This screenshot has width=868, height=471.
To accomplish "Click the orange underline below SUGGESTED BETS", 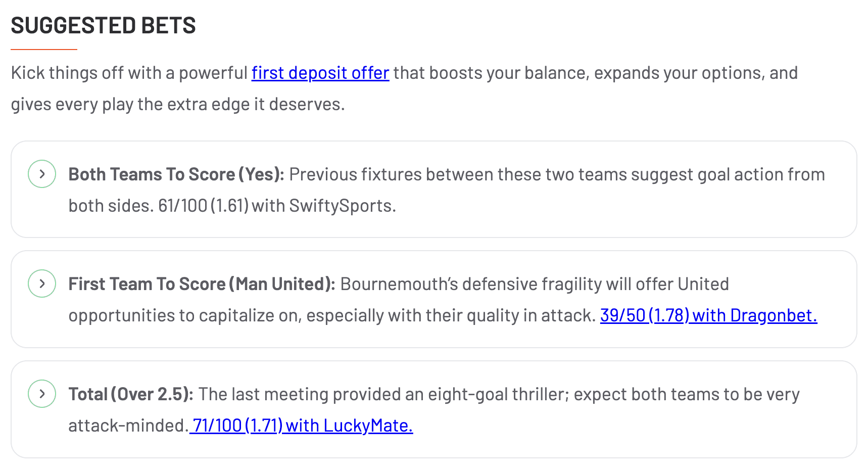I will 44,50.
